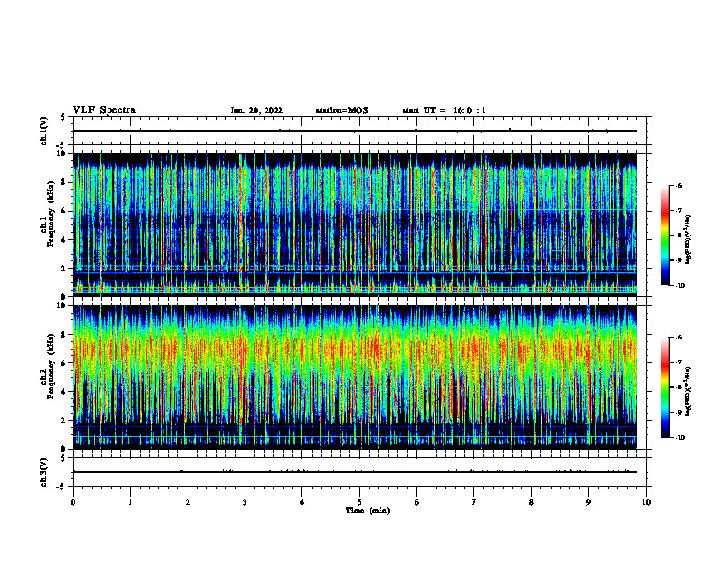Click the "ch.1(V)" axis label
This screenshot has width=728, height=563.
click(43, 131)
